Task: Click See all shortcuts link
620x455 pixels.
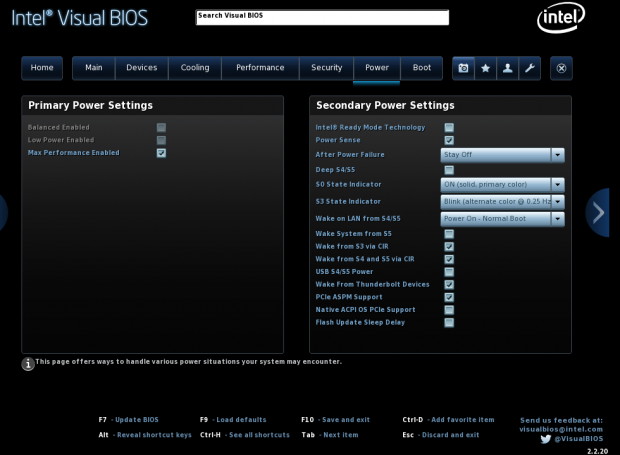Action: coord(259,435)
